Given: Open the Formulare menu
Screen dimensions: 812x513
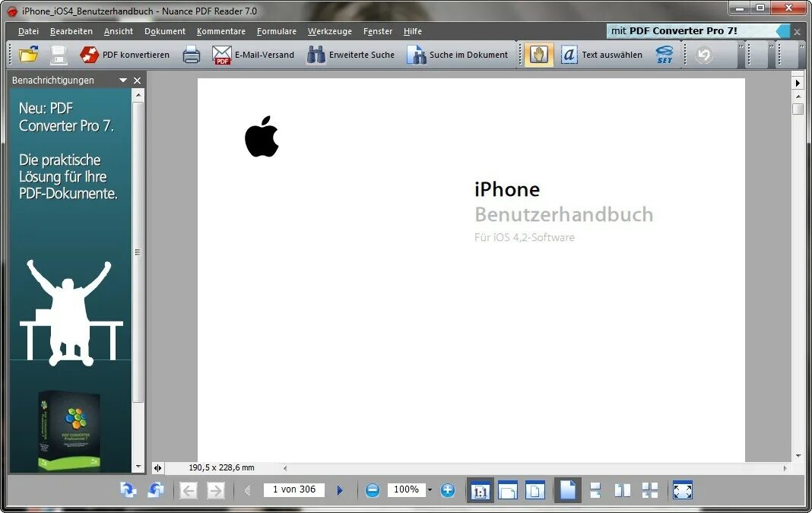Looking at the screenshot, I should click(277, 31).
